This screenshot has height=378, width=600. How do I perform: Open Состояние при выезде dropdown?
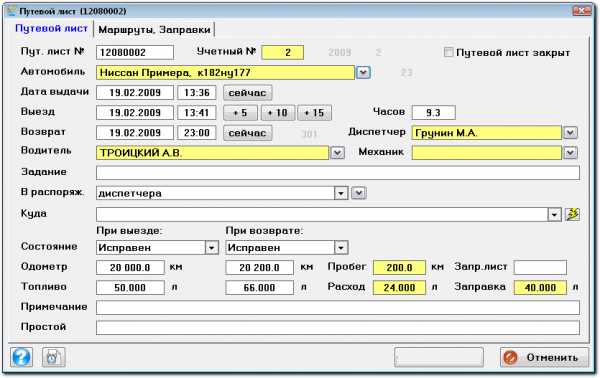pyautogui.click(x=211, y=248)
